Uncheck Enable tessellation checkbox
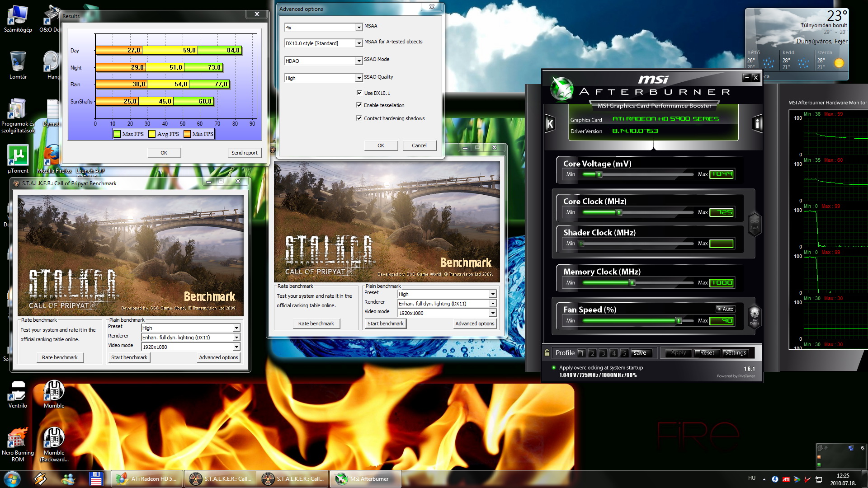 359,105
